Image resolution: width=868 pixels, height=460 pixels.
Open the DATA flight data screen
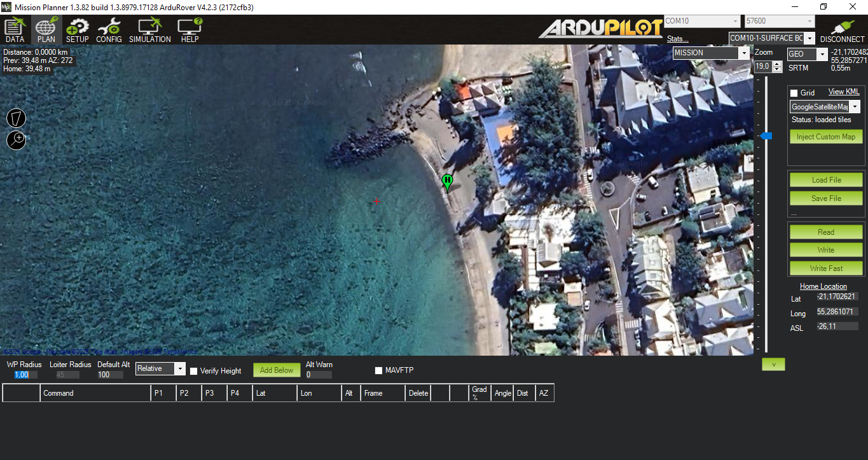coord(15,30)
